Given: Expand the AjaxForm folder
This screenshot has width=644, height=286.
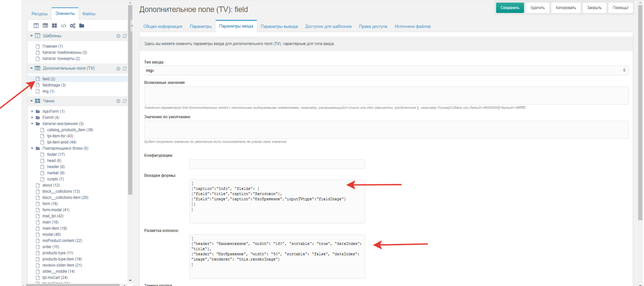Looking at the screenshot, I should (x=32, y=112).
